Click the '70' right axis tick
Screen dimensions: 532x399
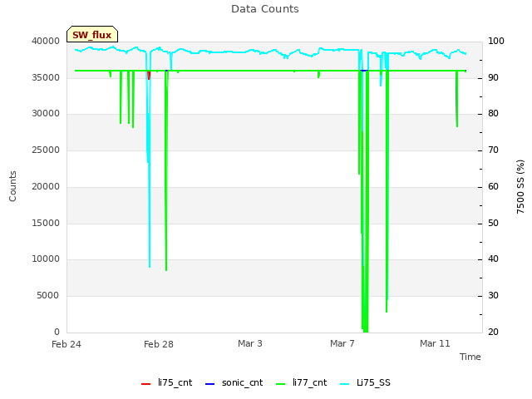[x=493, y=150]
